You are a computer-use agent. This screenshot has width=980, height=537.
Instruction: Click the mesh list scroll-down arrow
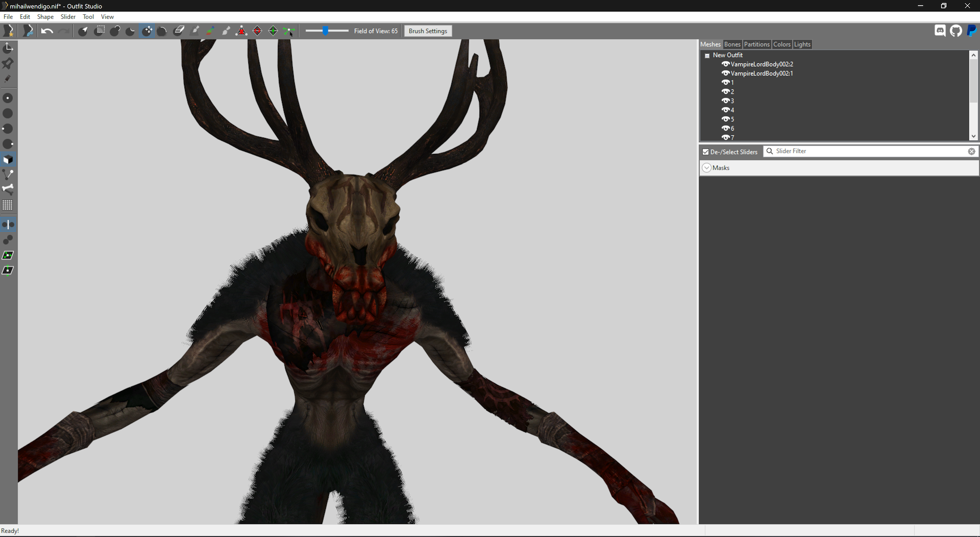pyautogui.click(x=973, y=136)
